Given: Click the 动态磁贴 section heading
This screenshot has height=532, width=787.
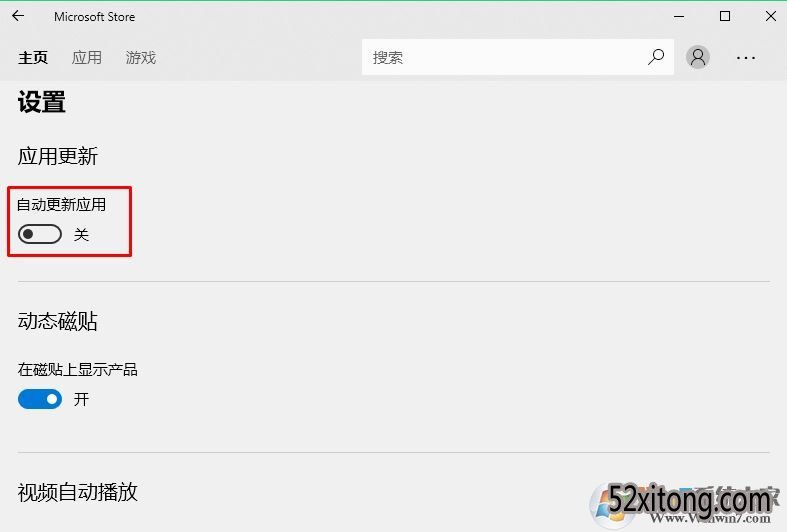Looking at the screenshot, I should [57, 321].
